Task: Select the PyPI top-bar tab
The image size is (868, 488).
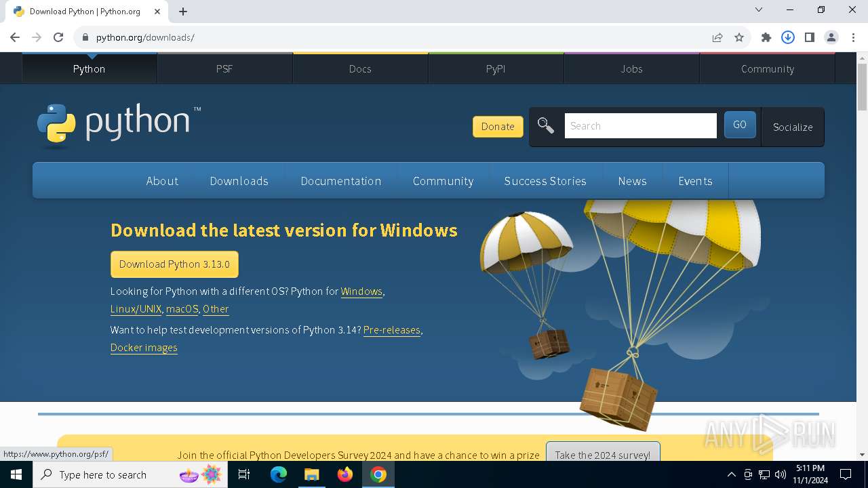Action: [x=496, y=68]
